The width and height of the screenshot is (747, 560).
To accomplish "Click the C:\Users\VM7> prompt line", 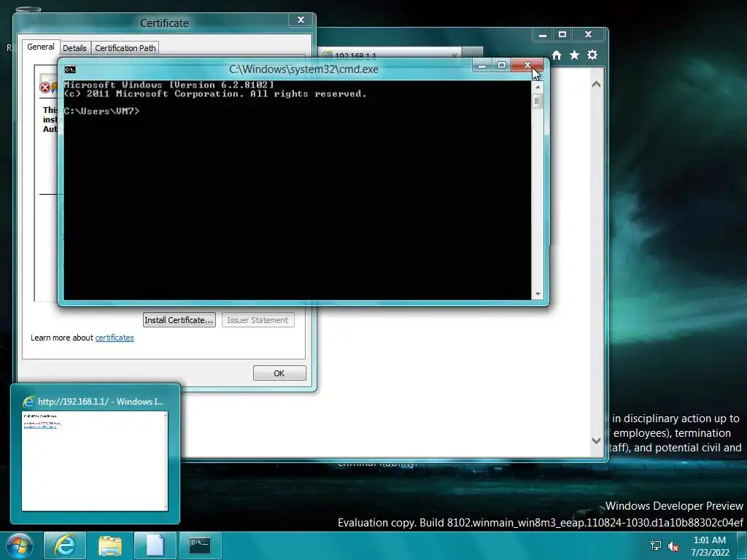I will point(101,111).
